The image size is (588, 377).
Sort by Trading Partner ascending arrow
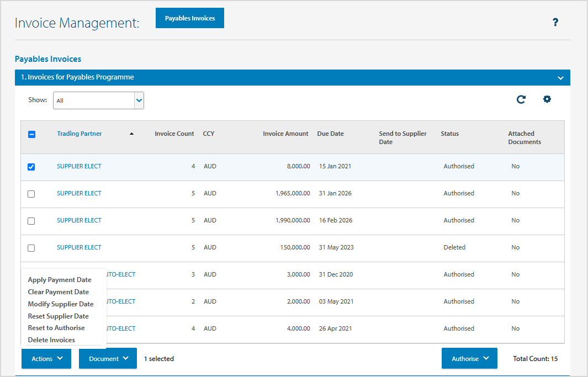point(131,134)
